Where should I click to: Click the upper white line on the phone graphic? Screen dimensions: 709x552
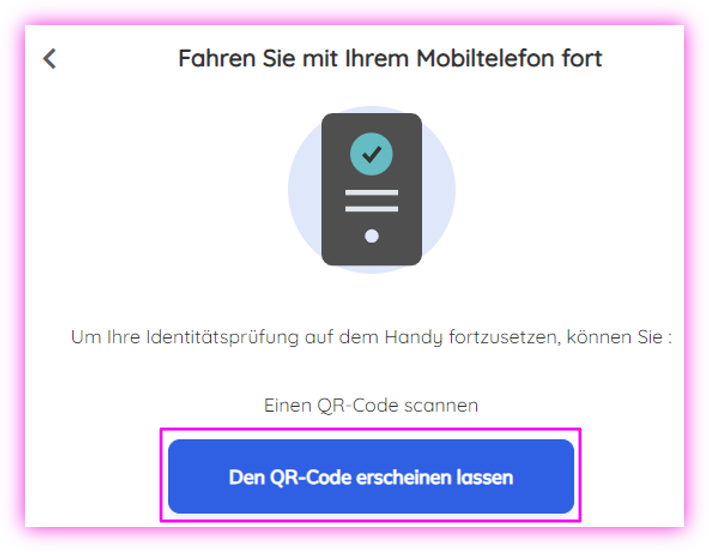point(372,193)
